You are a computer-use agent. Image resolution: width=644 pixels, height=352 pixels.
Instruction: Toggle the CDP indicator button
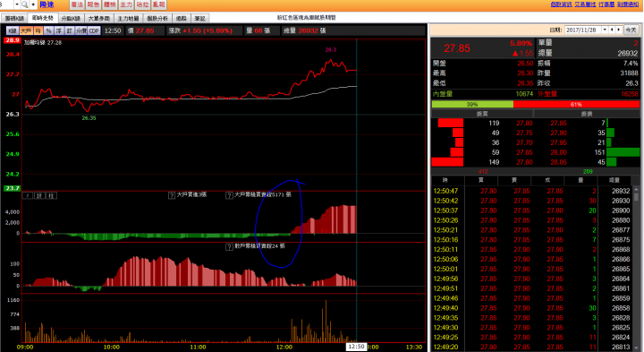[94, 30]
